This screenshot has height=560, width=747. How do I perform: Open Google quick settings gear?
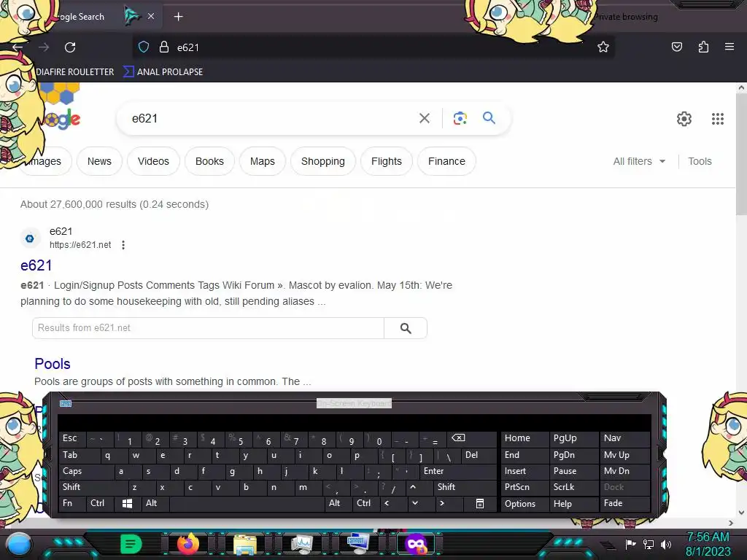[684, 119]
